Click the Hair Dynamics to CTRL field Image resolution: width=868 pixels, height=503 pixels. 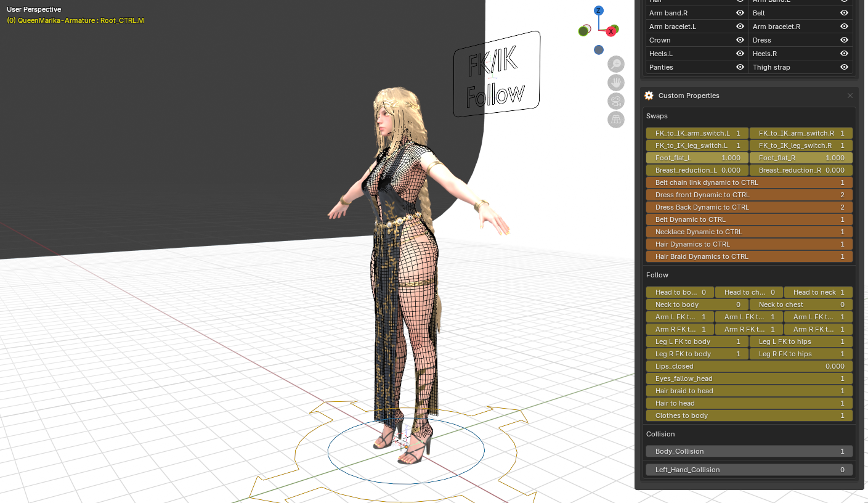point(749,244)
